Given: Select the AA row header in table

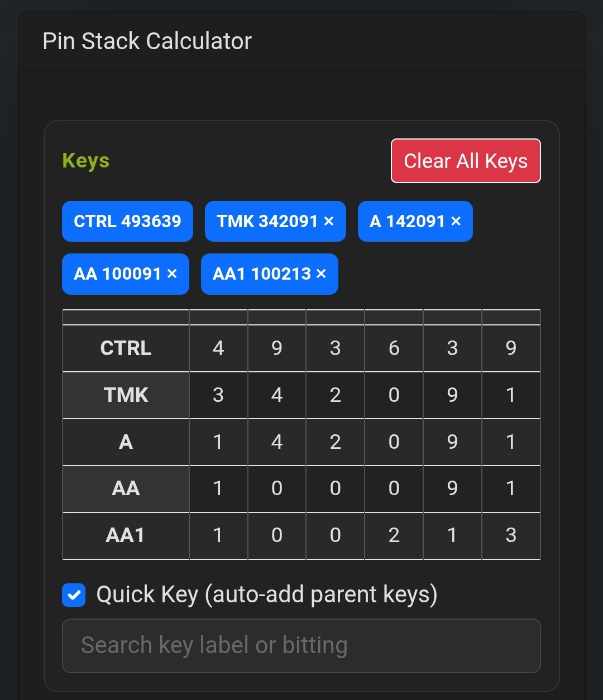Looking at the screenshot, I should click(x=126, y=488).
